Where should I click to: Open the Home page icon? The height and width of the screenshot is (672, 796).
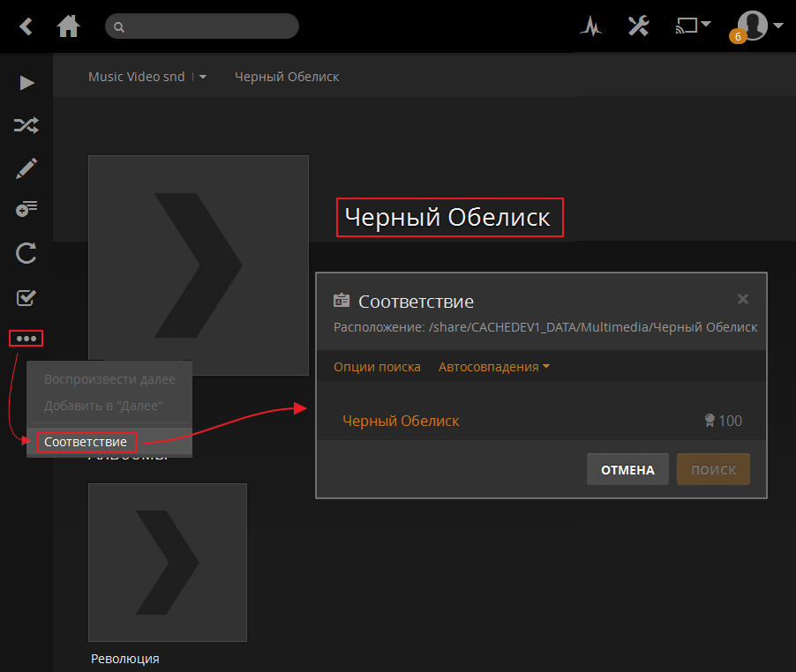(68, 26)
